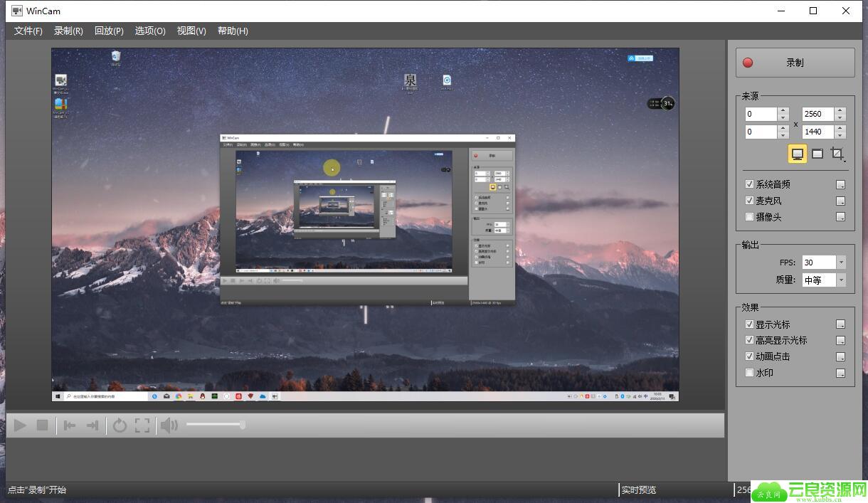The width and height of the screenshot is (868, 503).
Task: Decrease the second-row Y offset value
Action: [783, 135]
